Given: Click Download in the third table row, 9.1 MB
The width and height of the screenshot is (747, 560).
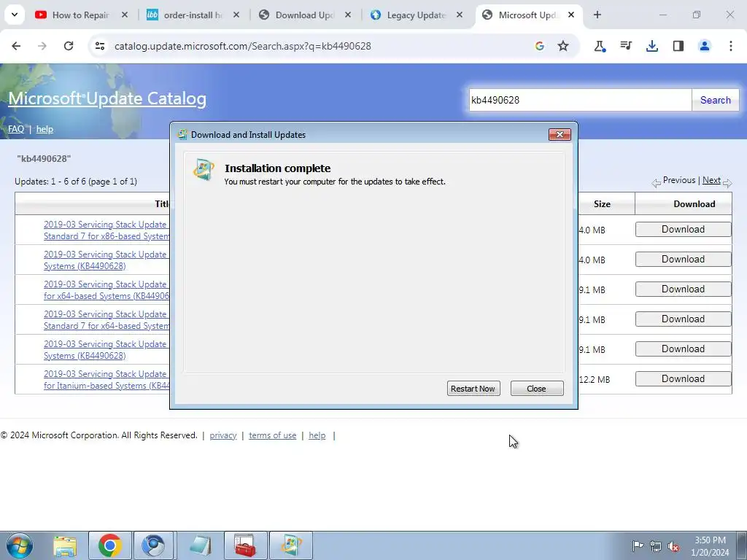Looking at the screenshot, I should tap(683, 289).
